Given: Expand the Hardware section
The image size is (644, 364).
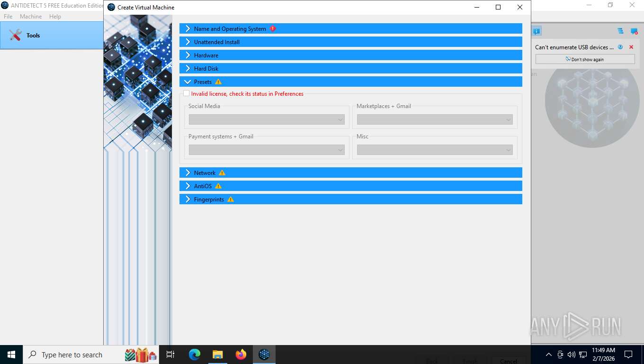Looking at the screenshot, I should (351, 55).
